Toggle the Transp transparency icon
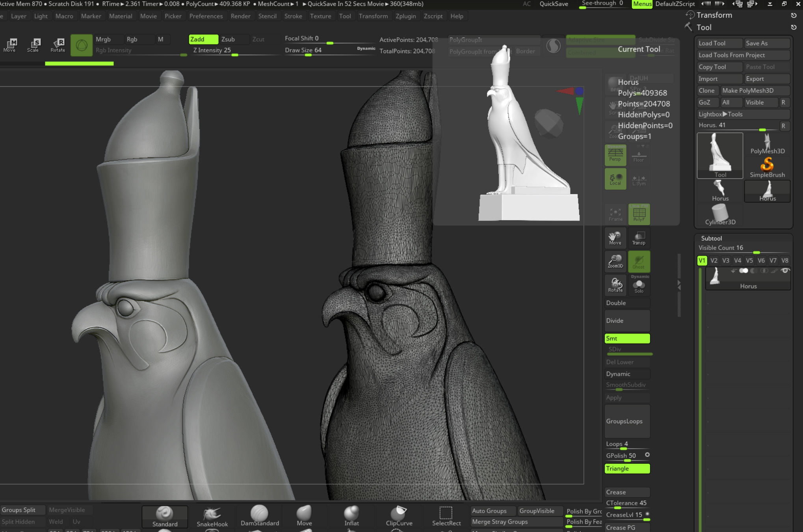The image size is (803, 532). click(x=639, y=238)
